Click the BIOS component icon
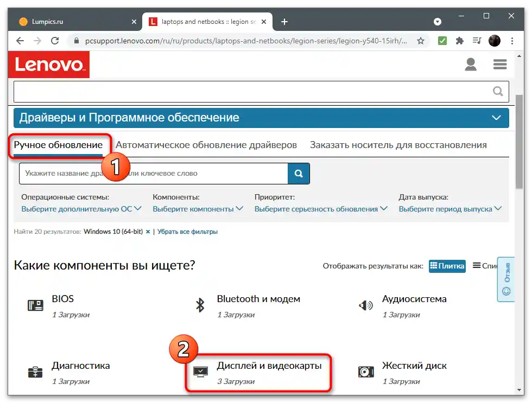Viewport: 532px width, 403px height. [x=35, y=305]
